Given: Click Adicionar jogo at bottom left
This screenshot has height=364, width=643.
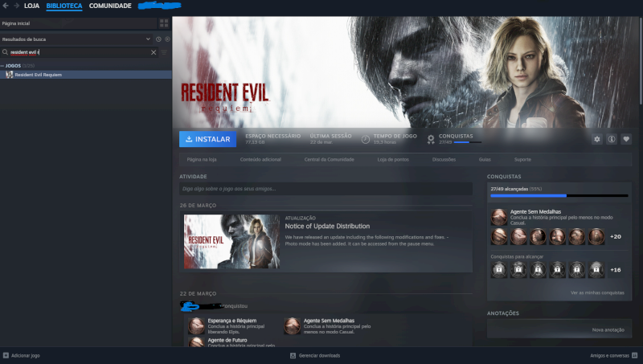Looking at the screenshot, I should point(26,355).
